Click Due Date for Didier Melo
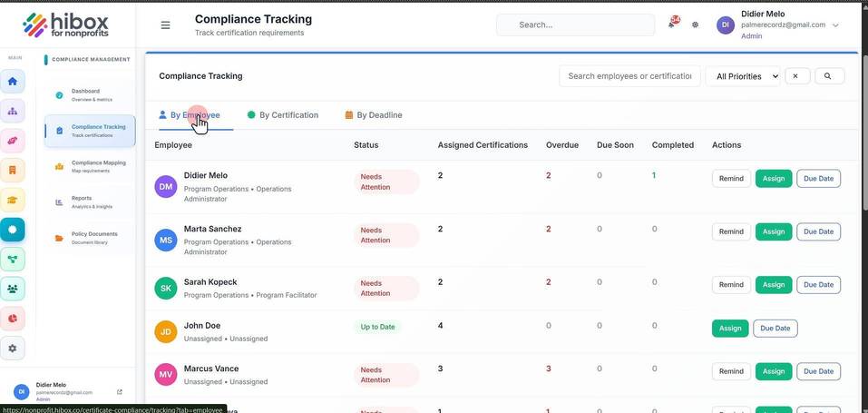The height and width of the screenshot is (413, 868). pyautogui.click(x=819, y=179)
